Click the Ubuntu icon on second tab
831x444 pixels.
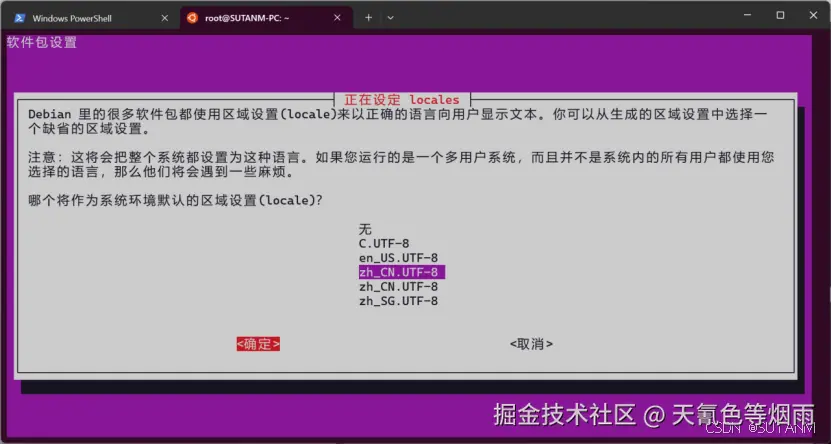pos(192,18)
